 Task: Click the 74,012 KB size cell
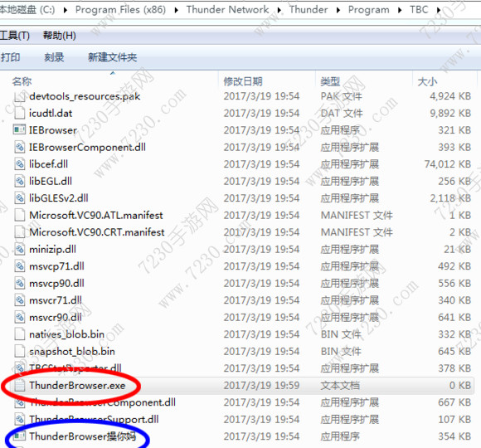click(x=448, y=164)
